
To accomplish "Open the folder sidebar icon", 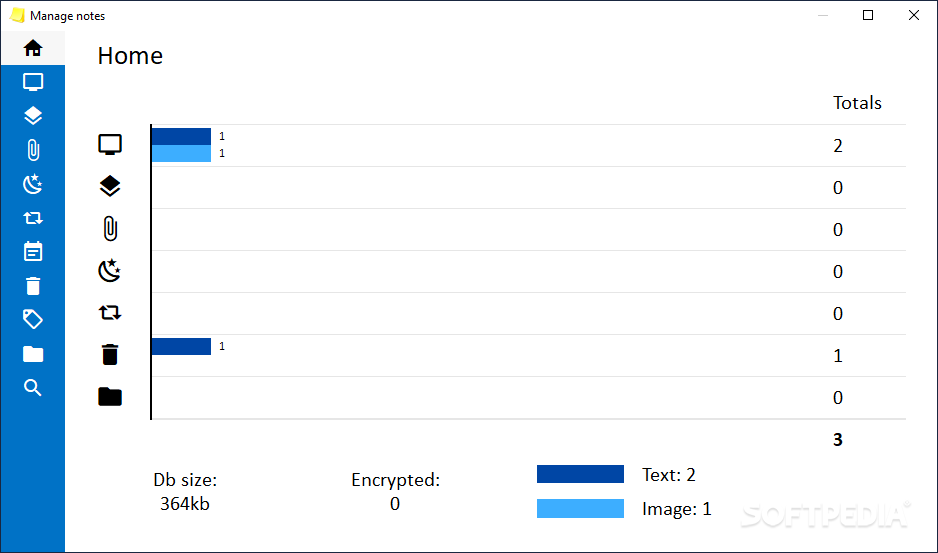I will [33, 354].
